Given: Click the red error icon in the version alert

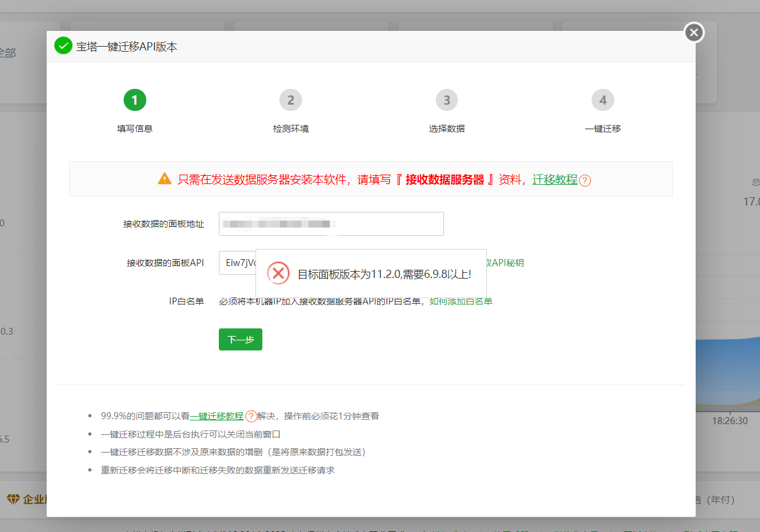Looking at the screenshot, I should [x=278, y=274].
